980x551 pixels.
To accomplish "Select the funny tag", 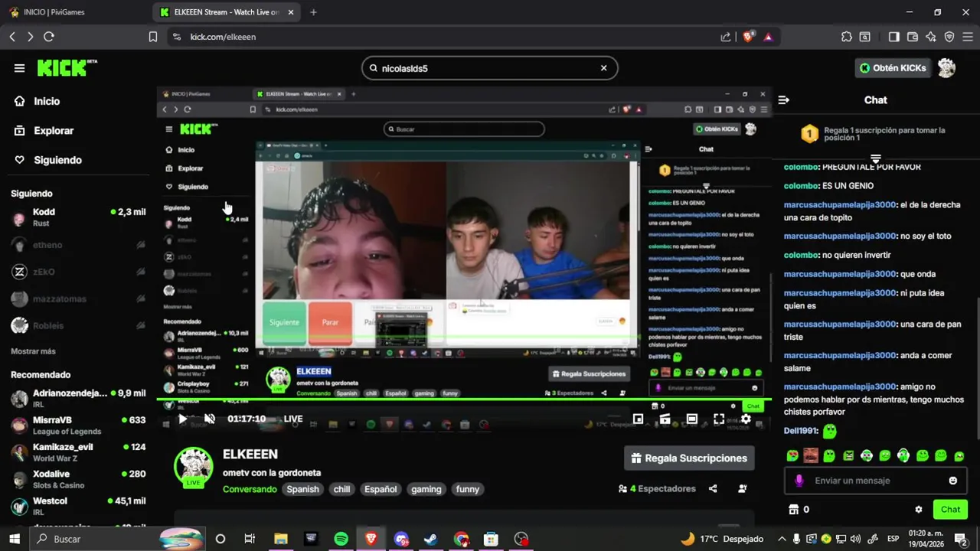I will [x=468, y=489].
